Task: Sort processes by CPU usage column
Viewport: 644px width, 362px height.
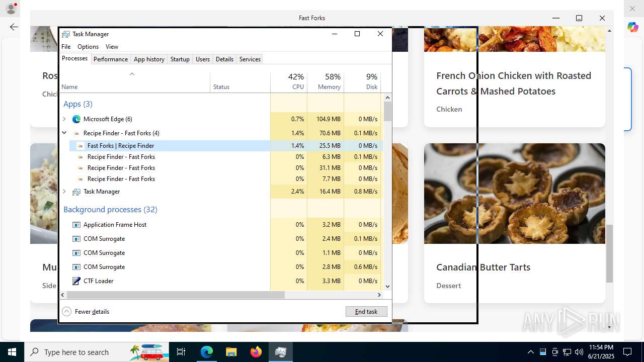Action: tap(289, 82)
